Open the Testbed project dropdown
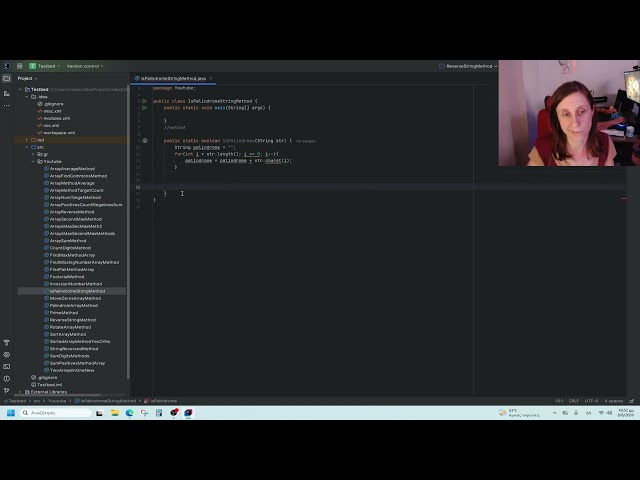 (x=45, y=66)
